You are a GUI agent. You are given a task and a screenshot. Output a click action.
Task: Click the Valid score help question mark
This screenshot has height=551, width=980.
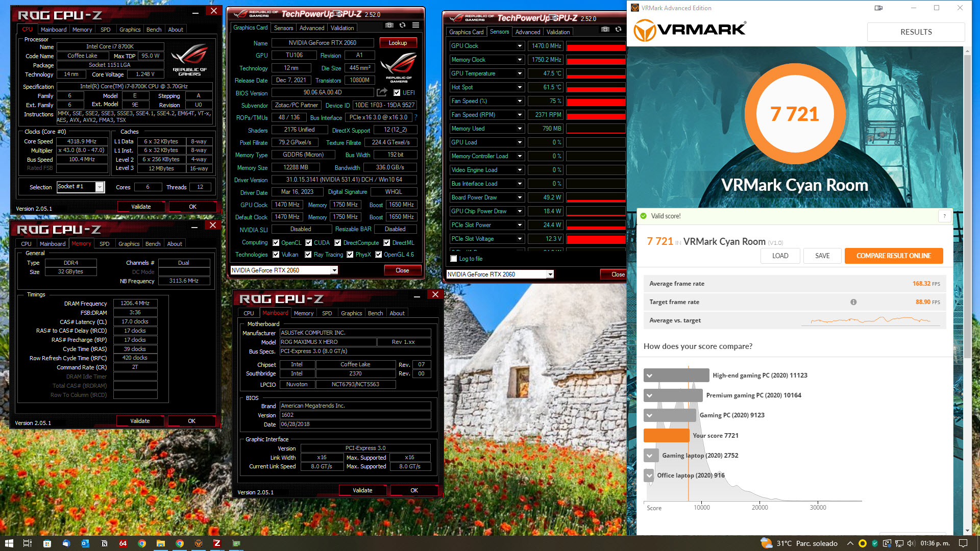click(944, 216)
